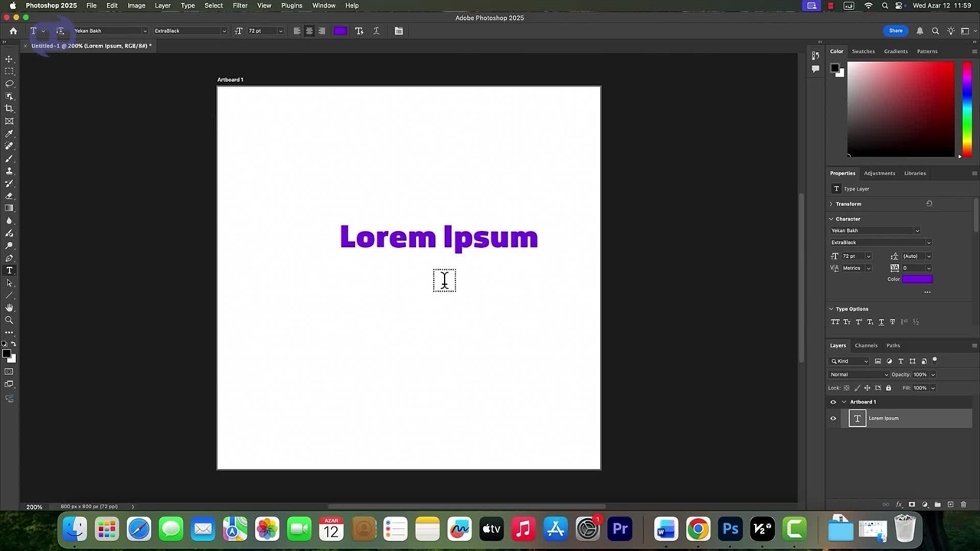Hide the Lorem Ipsum layer

point(833,418)
